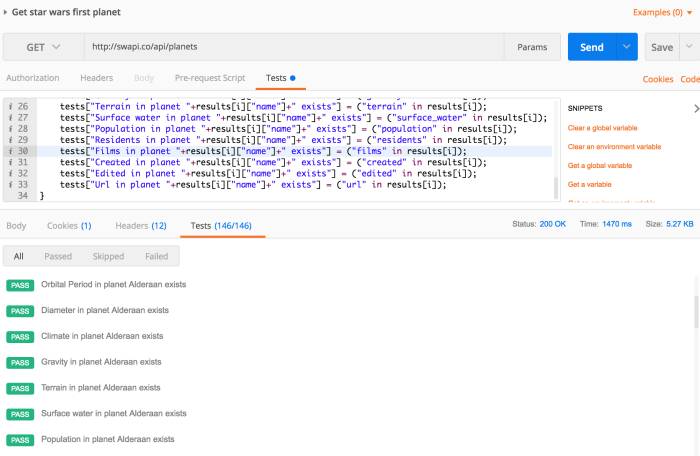Click the info icon on line 30
Screen dimensions: 700x456
9,151
